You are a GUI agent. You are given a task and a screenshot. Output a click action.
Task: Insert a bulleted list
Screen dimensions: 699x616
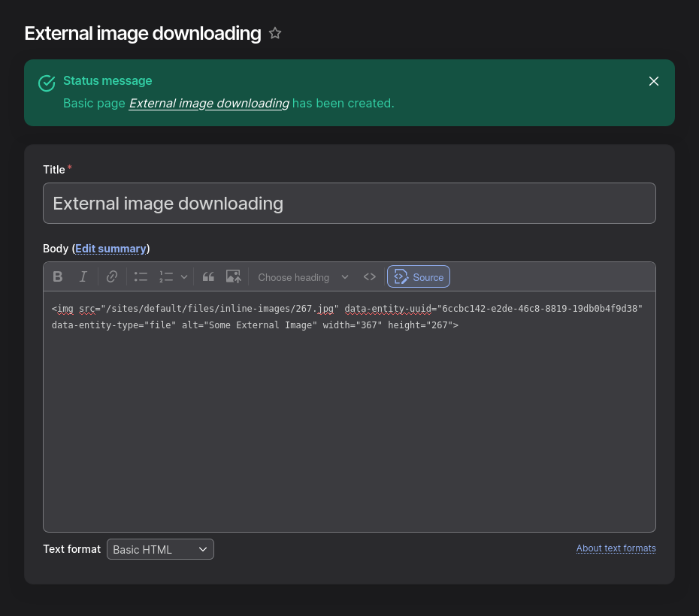click(141, 277)
